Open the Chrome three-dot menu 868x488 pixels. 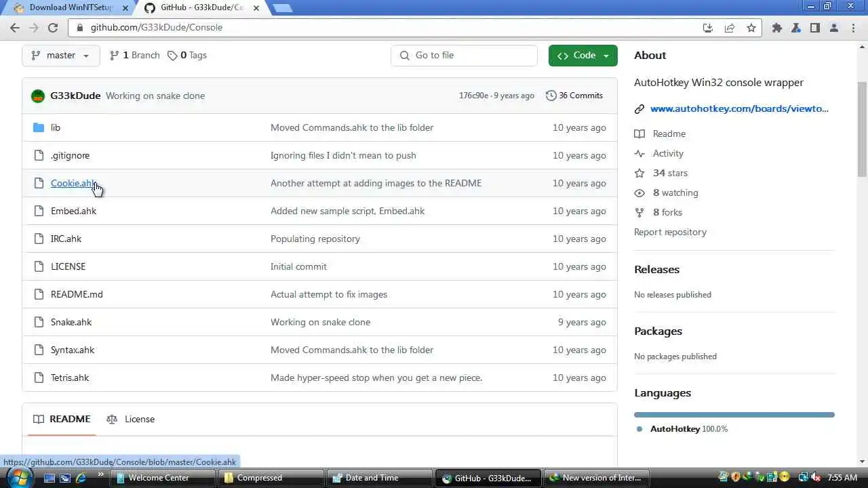click(853, 28)
